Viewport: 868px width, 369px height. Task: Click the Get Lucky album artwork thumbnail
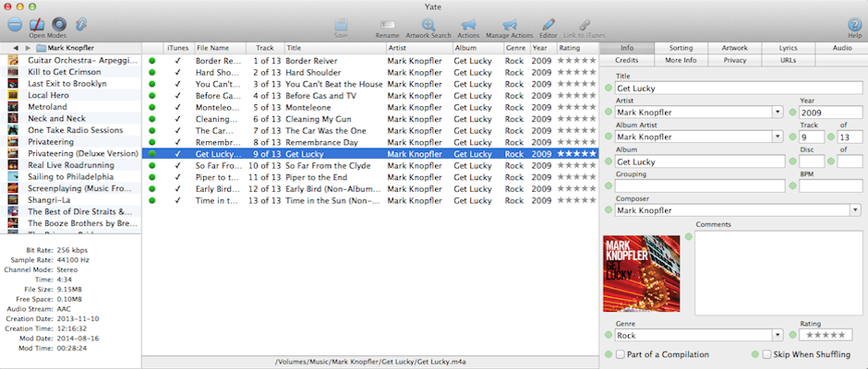click(642, 274)
